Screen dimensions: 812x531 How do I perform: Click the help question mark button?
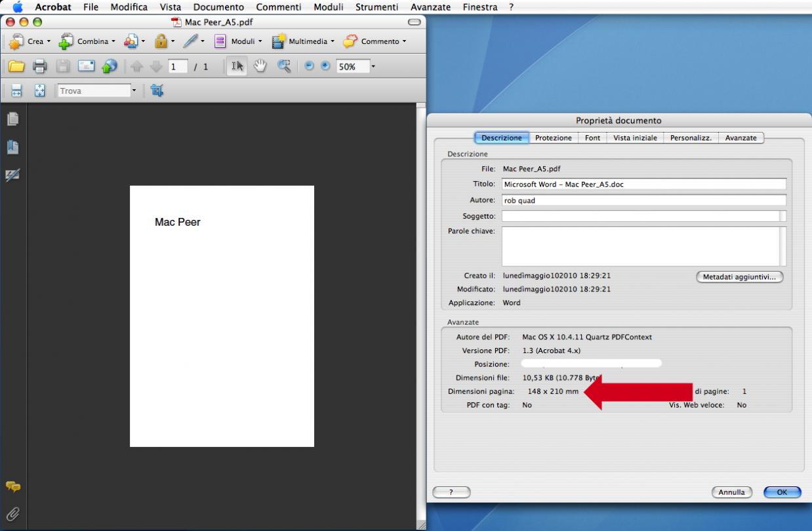451,492
